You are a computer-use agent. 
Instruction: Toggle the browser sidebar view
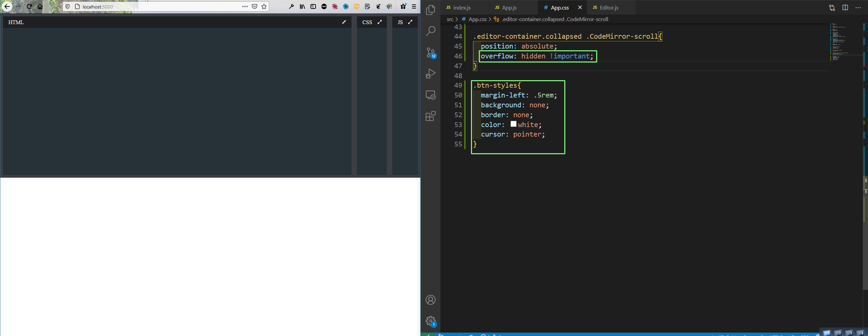pyautogui.click(x=313, y=6)
